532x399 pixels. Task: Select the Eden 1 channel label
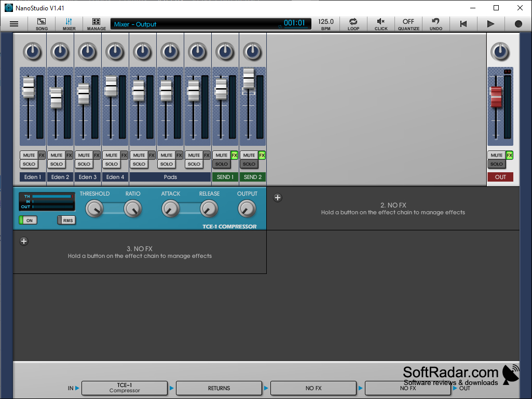33,177
